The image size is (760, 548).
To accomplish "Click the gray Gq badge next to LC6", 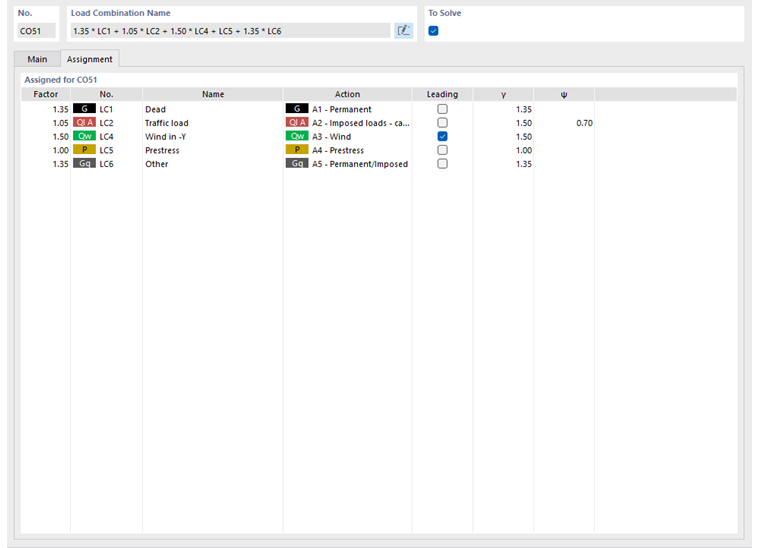I will 84,163.
